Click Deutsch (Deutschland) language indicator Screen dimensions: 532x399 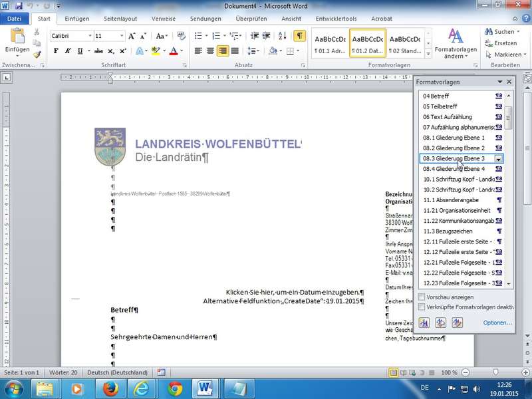(118, 372)
